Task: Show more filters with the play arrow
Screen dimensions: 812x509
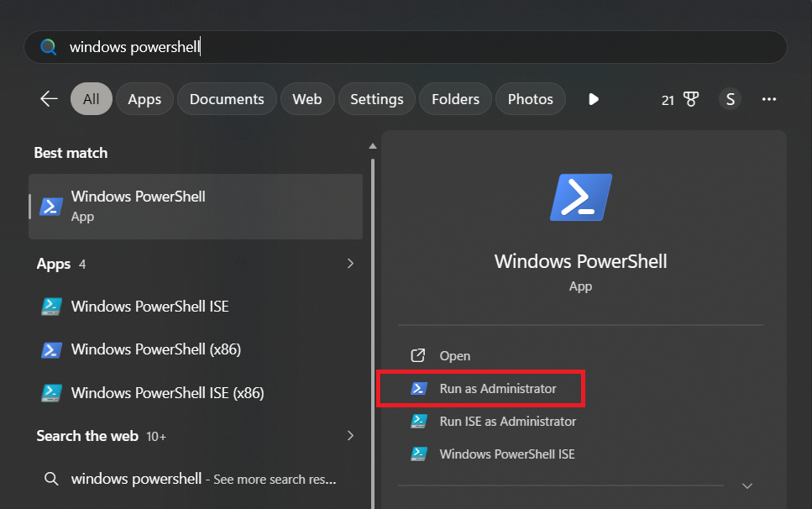Action: (594, 99)
